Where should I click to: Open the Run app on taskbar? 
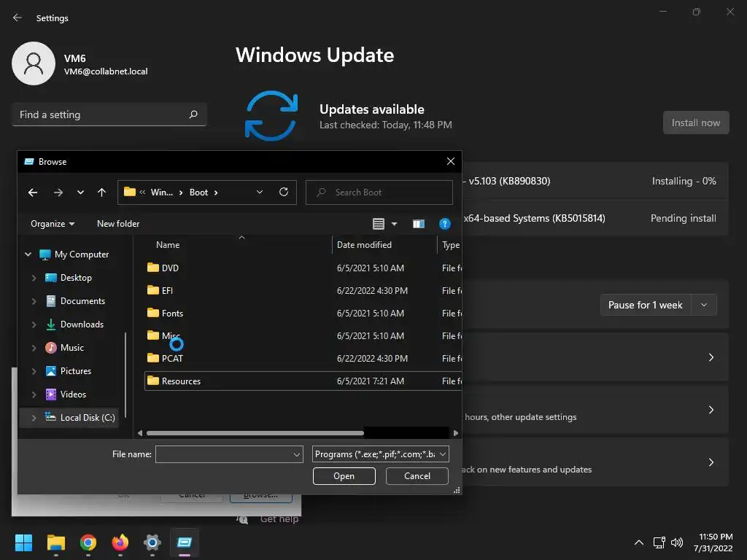click(x=185, y=542)
